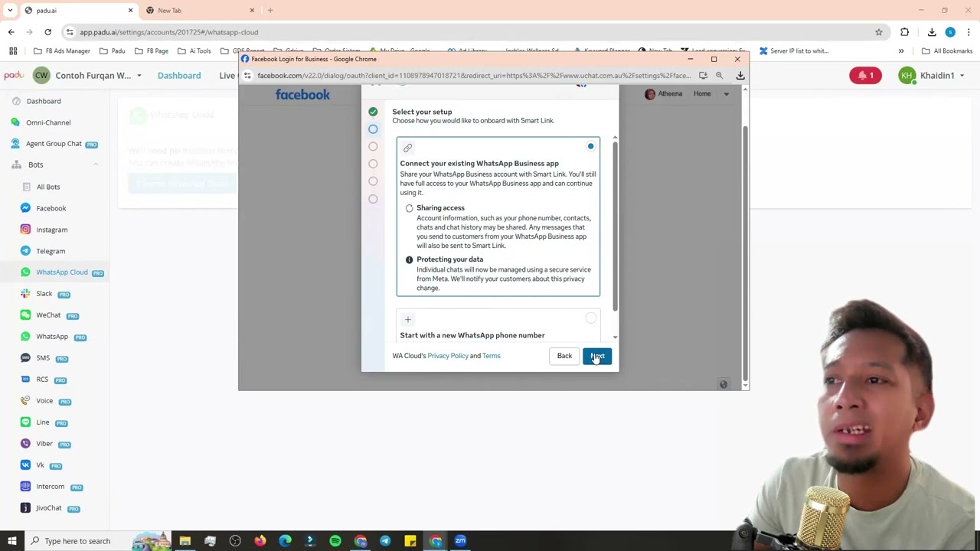Open the Terms link

pos(492,356)
